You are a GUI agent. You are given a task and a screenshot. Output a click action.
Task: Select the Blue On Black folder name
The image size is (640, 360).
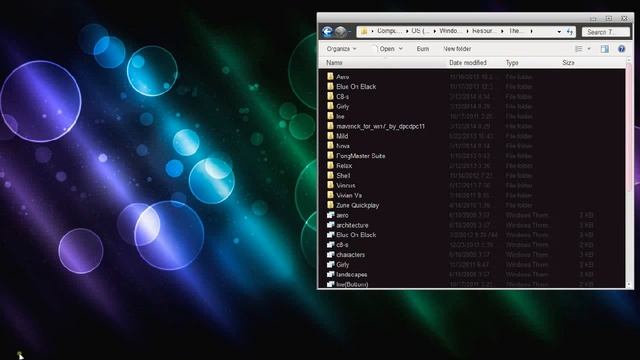(356, 87)
